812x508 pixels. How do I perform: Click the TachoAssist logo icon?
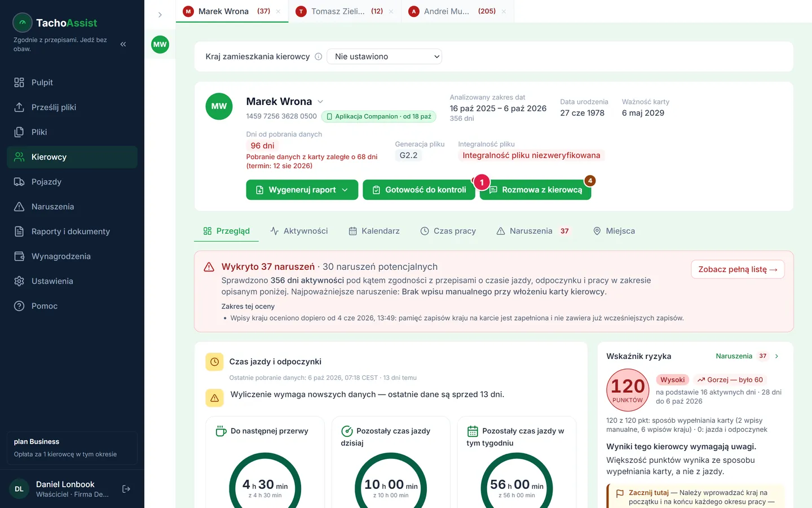(x=23, y=23)
